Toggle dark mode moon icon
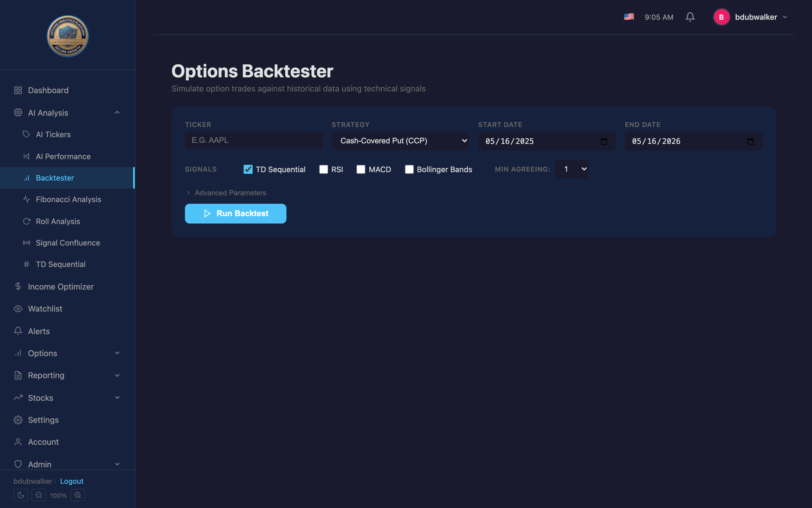Screen dimensions: 812x508 (21, 495)
